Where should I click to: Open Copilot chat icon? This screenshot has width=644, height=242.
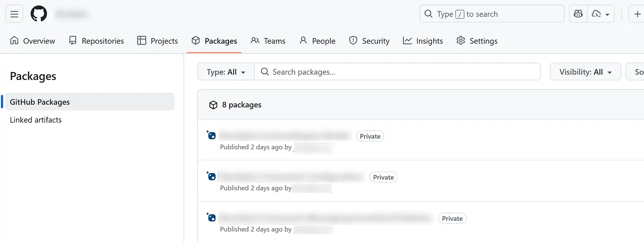578,14
